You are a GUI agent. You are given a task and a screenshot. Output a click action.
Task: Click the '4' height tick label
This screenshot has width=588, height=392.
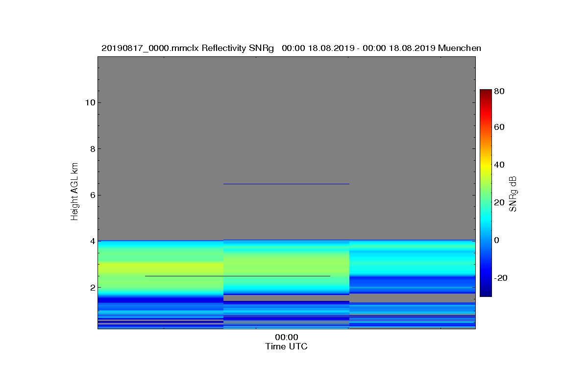92,241
